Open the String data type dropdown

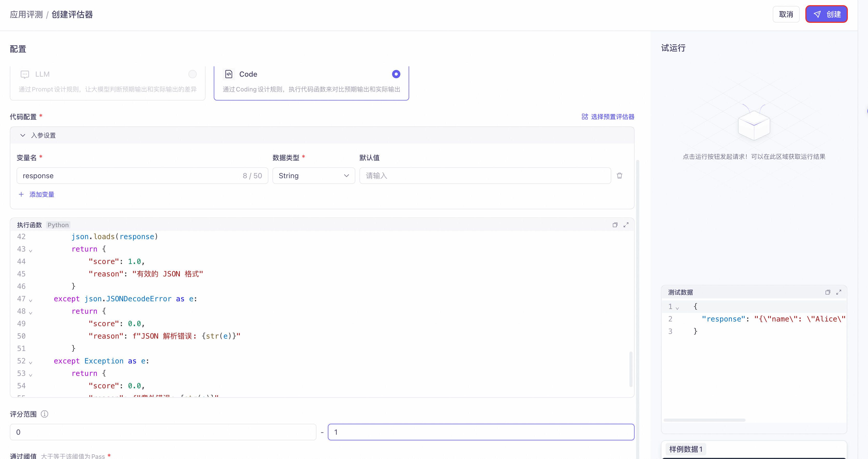click(x=313, y=176)
